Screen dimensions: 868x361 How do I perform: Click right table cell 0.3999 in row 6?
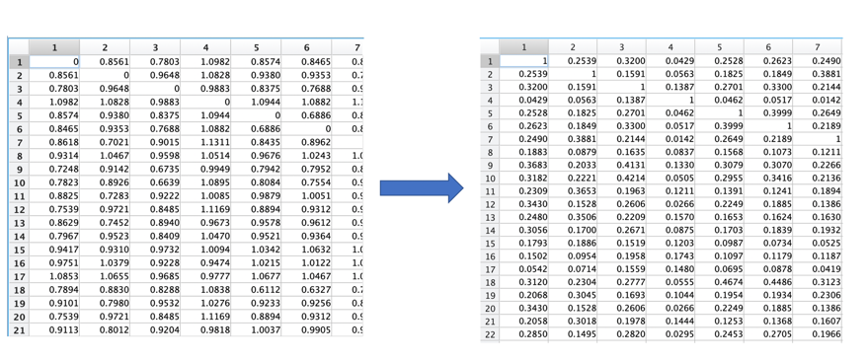tap(719, 126)
